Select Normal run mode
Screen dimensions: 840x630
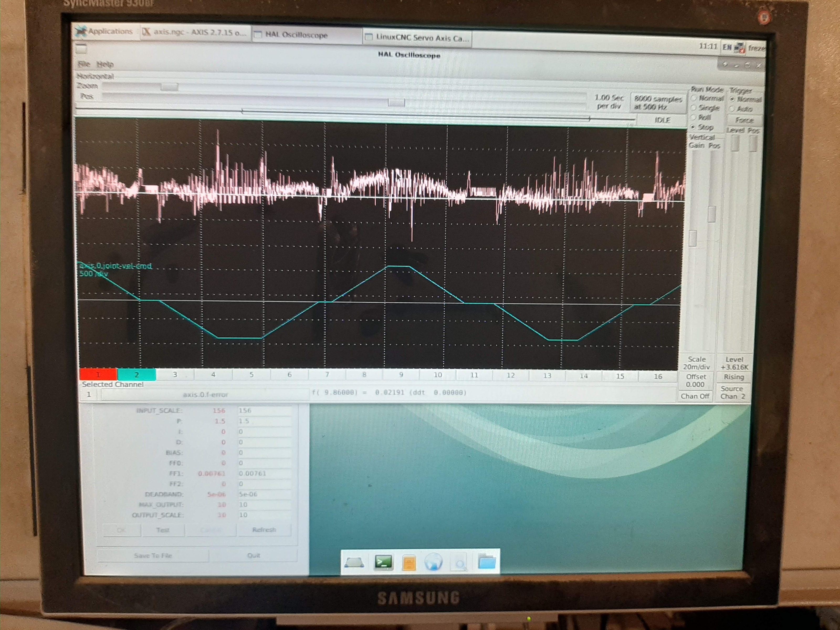[x=707, y=98]
